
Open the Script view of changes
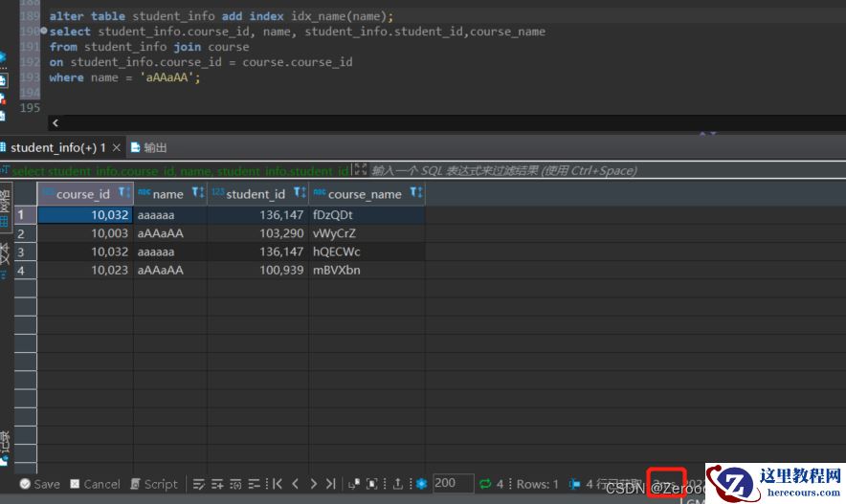click(x=153, y=484)
